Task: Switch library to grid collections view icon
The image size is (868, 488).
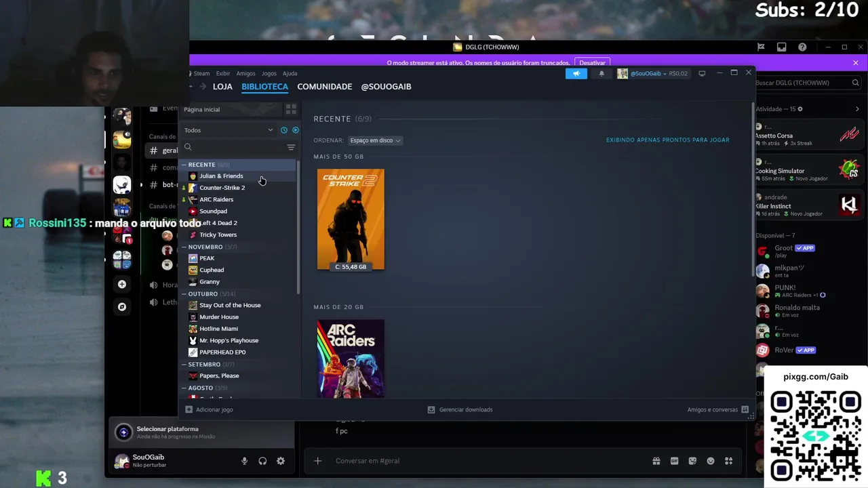Action: 291,109
